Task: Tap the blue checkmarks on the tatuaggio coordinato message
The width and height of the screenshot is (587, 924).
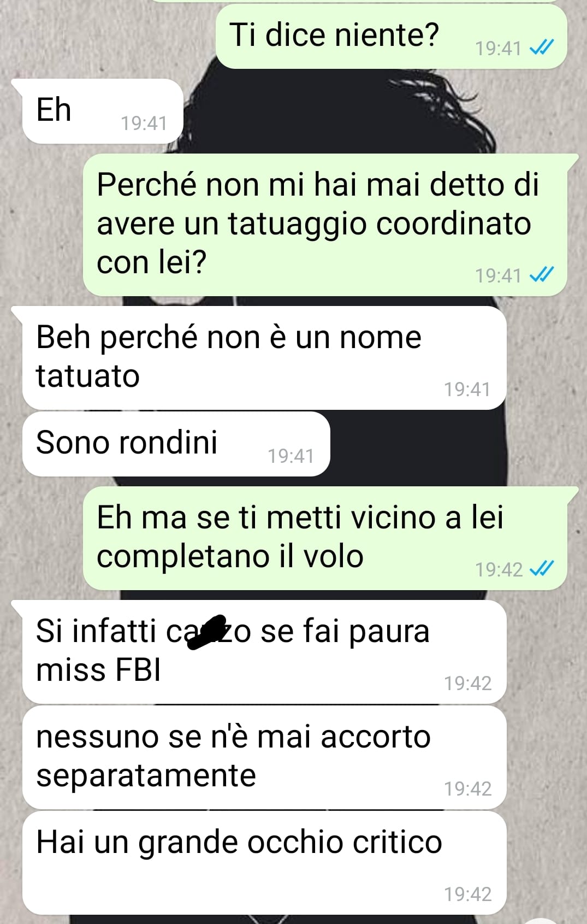Action: coord(542,275)
